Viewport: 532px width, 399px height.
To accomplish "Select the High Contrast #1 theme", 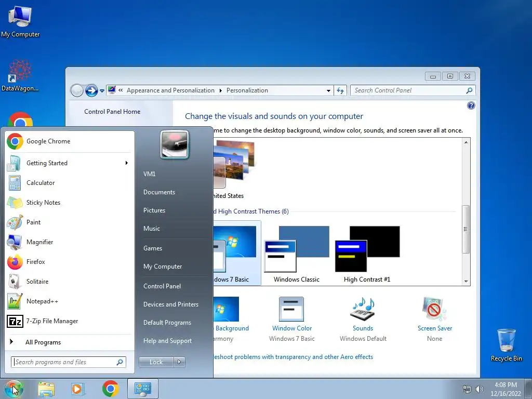I will [x=367, y=254].
